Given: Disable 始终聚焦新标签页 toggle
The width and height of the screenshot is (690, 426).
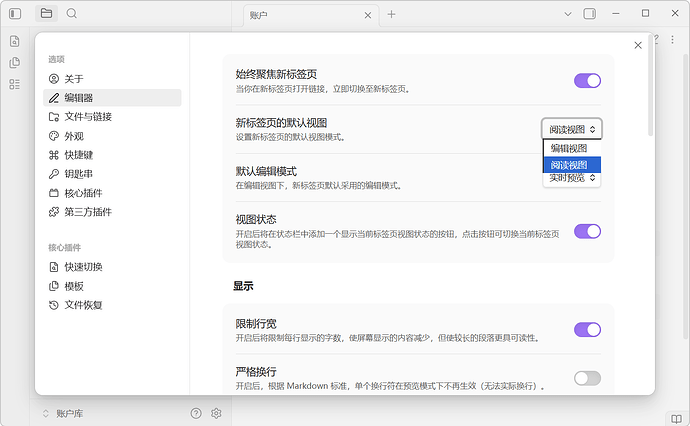Looking at the screenshot, I should point(587,81).
